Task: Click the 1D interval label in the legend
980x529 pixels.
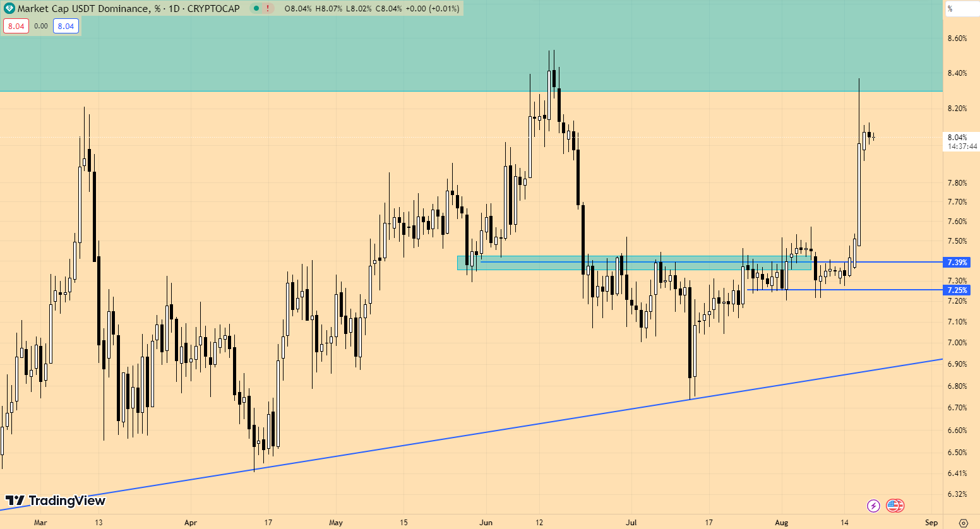Action: pyautogui.click(x=174, y=8)
